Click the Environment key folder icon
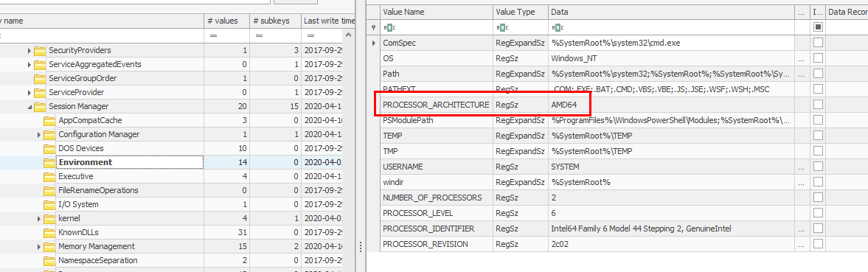Viewport: 868px width, 272px height. click(x=49, y=162)
